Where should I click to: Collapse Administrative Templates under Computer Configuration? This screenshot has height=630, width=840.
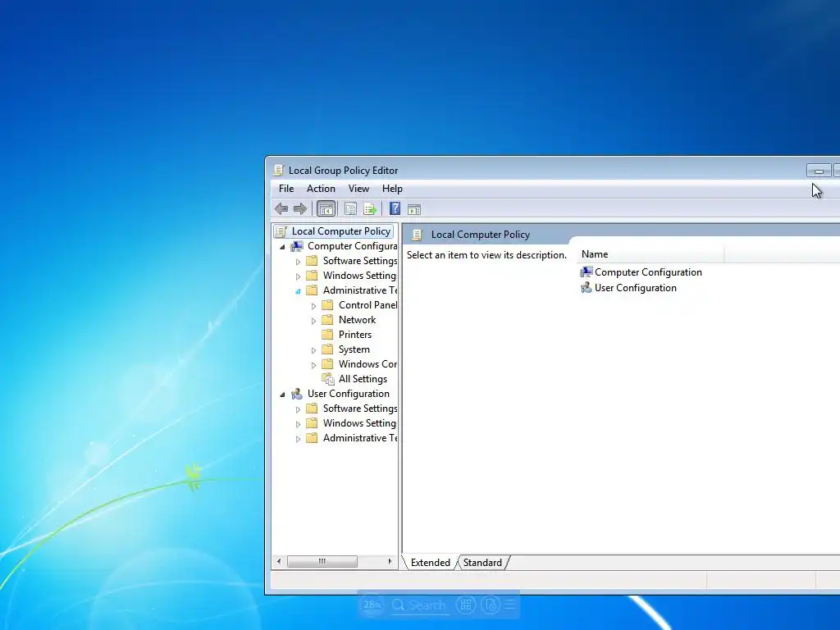click(x=299, y=291)
